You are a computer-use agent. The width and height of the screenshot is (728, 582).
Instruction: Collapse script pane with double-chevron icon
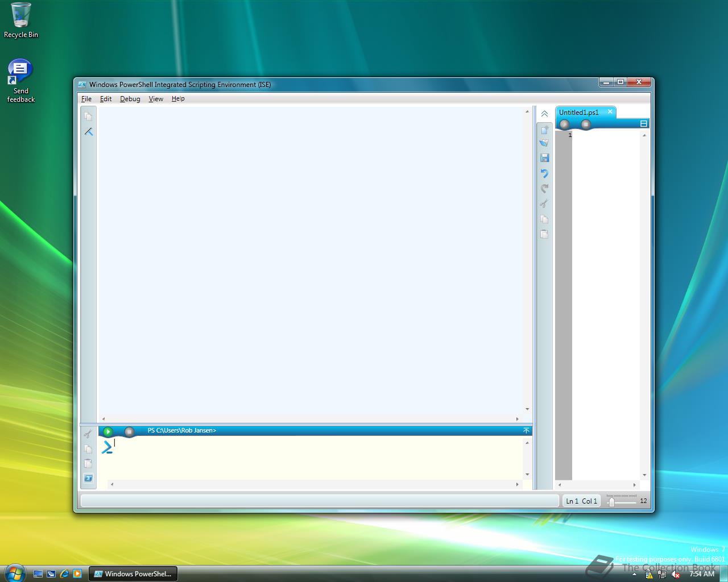(x=544, y=114)
